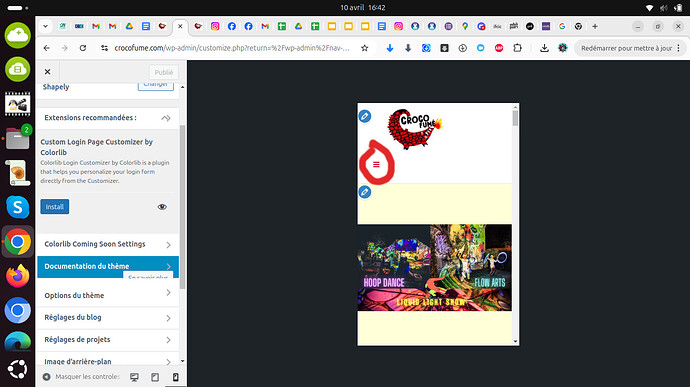Expand Colorlib Coming Soon Settings
The width and height of the screenshot is (690, 387).
[x=108, y=244]
